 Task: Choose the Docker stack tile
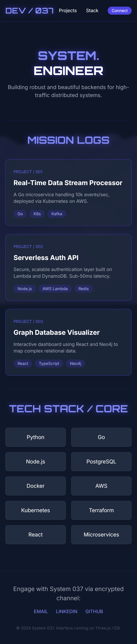tap(35, 486)
